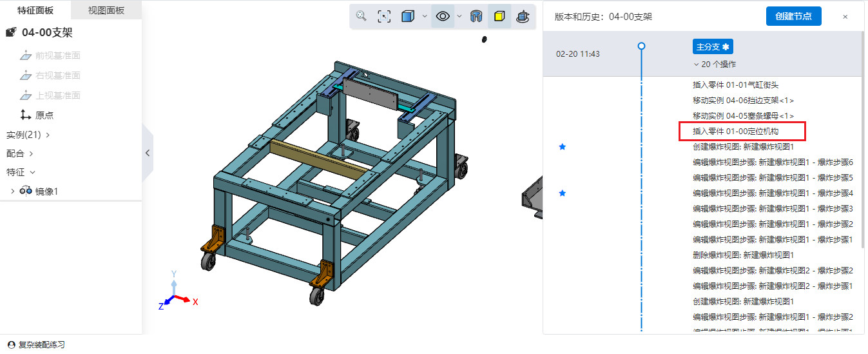Select the 02-20 11:43 timestamp
This screenshot has width=868, height=354.
578,54
